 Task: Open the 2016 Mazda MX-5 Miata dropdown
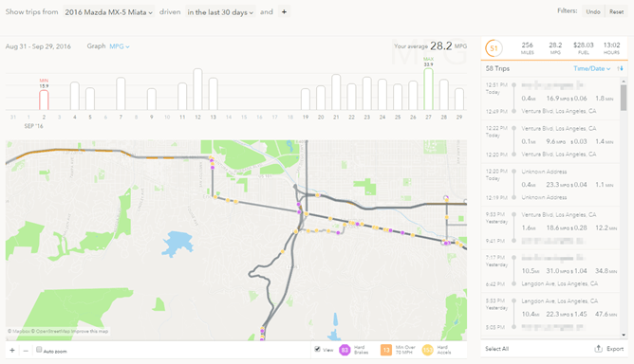click(x=109, y=12)
